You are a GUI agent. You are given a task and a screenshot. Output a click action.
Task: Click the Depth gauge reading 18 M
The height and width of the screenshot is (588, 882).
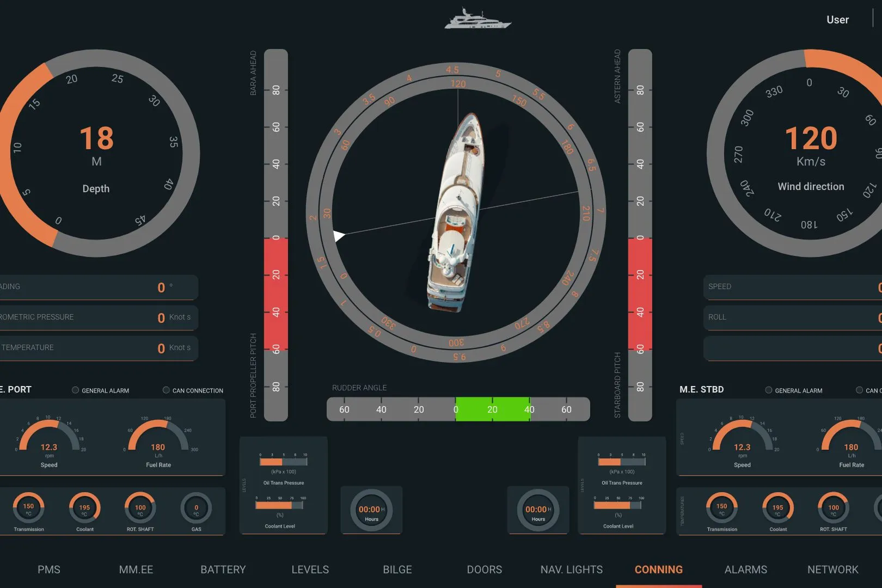pyautogui.click(x=96, y=153)
